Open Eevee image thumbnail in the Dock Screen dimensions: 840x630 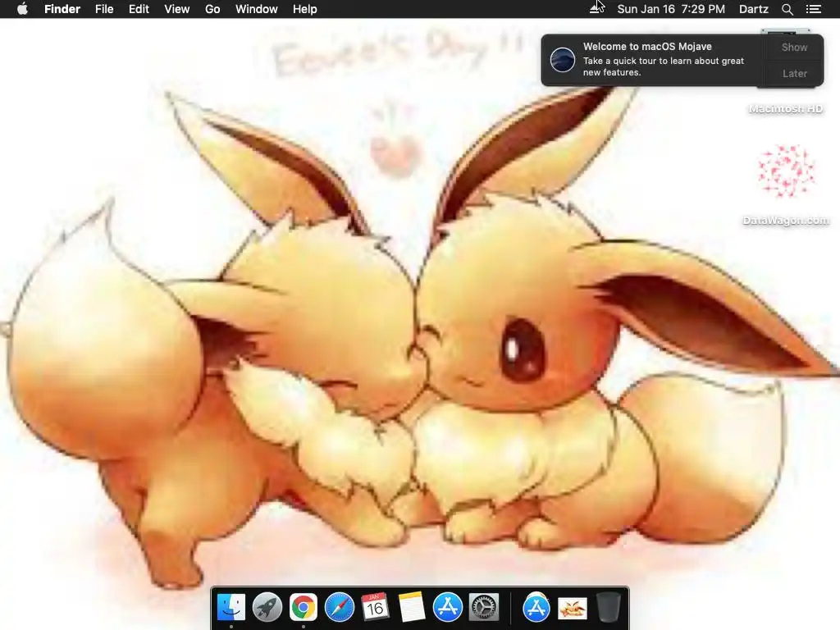[572, 608]
